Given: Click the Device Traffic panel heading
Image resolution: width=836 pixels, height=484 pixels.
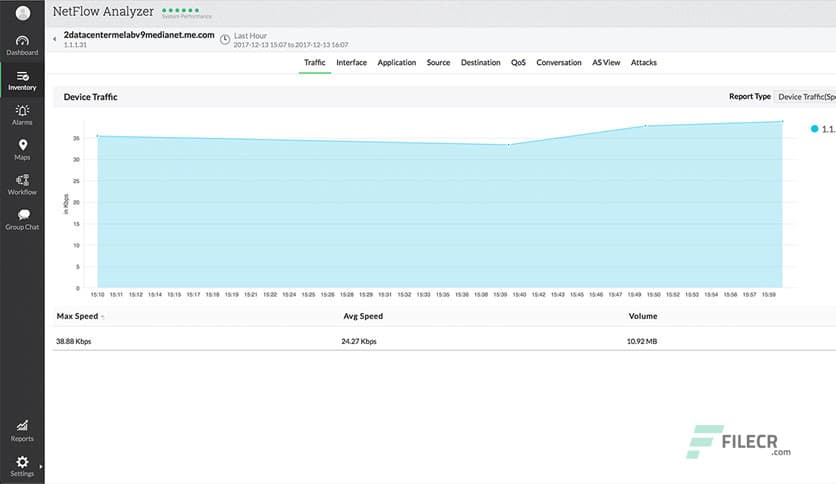Looking at the screenshot, I should [x=91, y=97].
